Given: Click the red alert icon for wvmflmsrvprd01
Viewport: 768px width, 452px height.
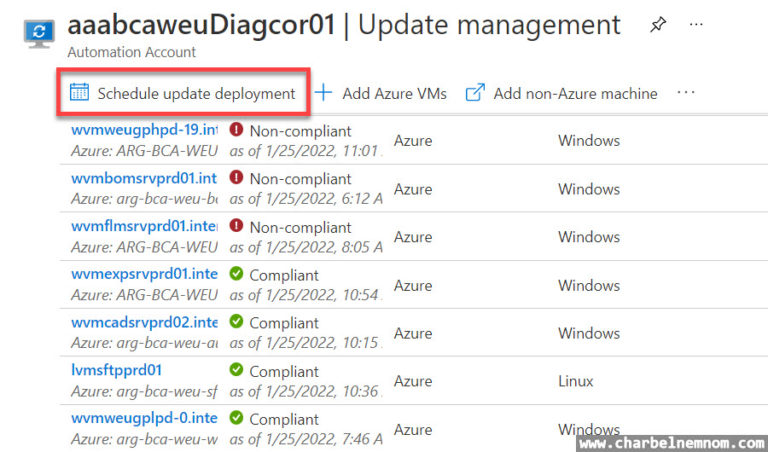Looking at the screenshot, I should click(x=237, y=225).
